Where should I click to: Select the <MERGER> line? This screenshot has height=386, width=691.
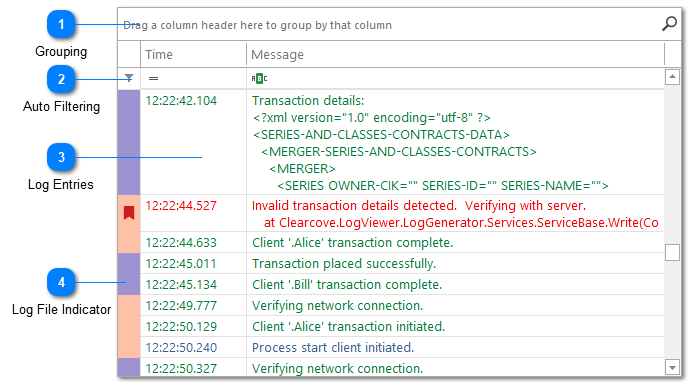(x=302, y=169)
